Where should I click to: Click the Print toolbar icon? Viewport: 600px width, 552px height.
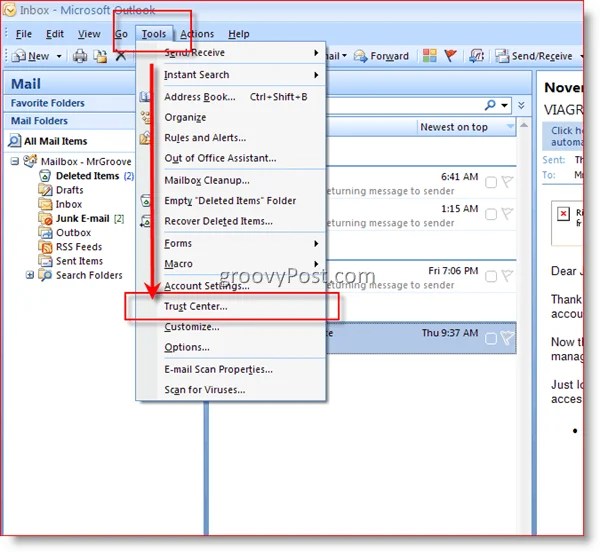pos(80,56)
